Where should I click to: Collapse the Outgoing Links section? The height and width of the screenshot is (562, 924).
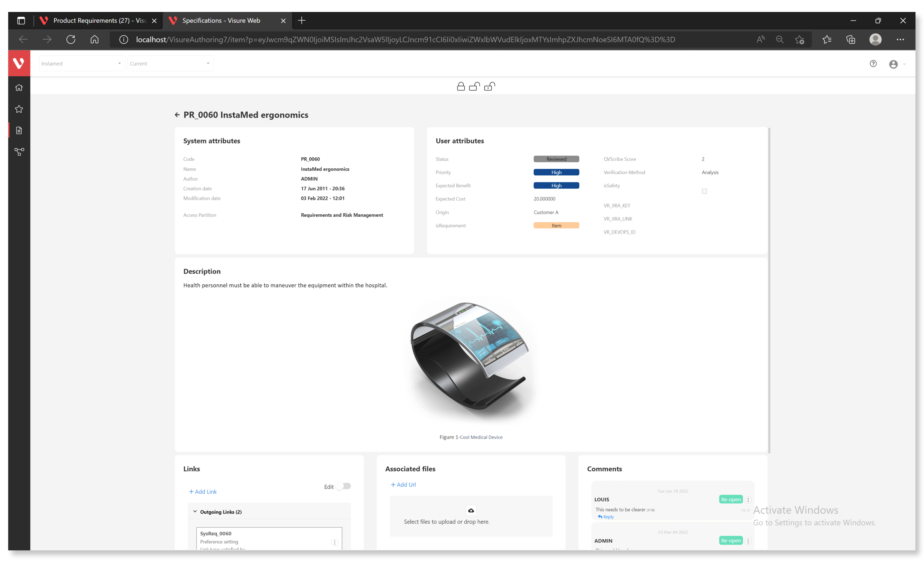[195, 511]
